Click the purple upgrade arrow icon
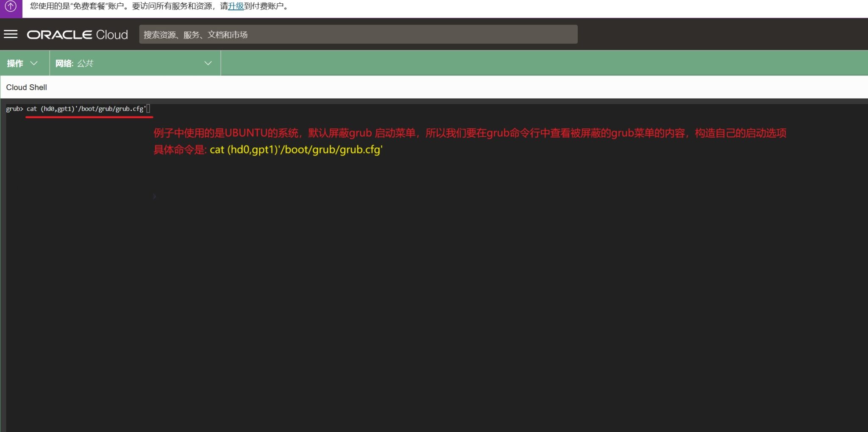The image size is (868, 432). pyautogui.click(x=11, y=7)
